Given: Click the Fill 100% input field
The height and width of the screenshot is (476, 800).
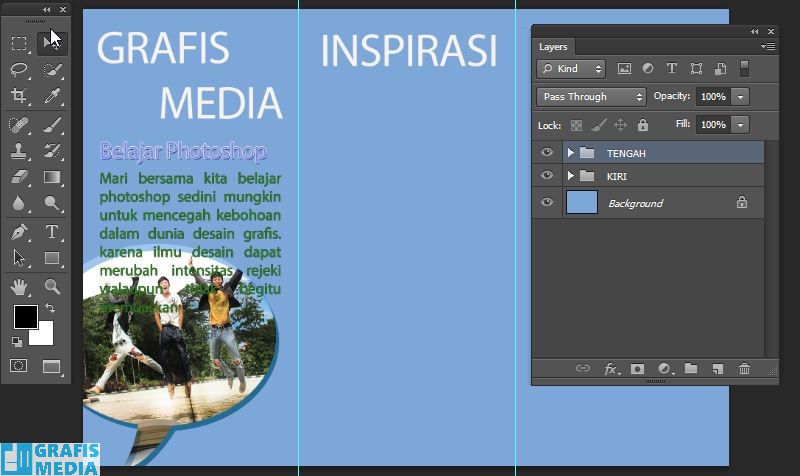Looking at the screenshot, I should click(x=713, y=124).
